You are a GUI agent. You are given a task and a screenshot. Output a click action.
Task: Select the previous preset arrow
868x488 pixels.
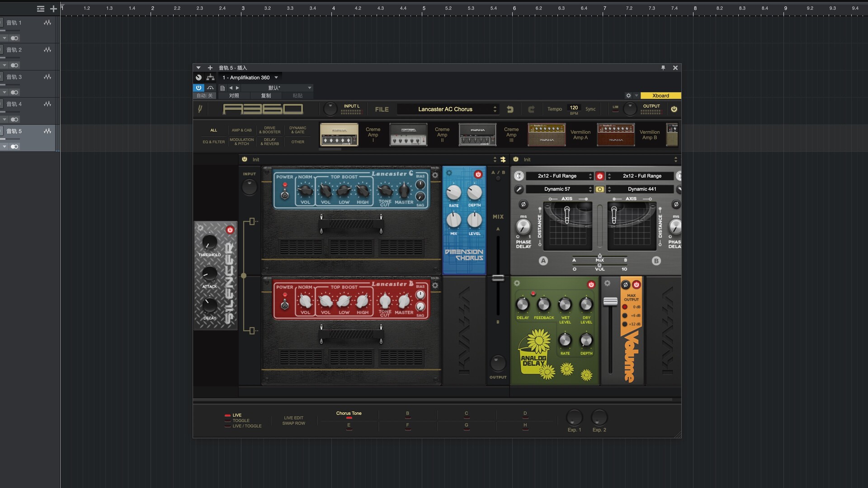pos(231,88)
